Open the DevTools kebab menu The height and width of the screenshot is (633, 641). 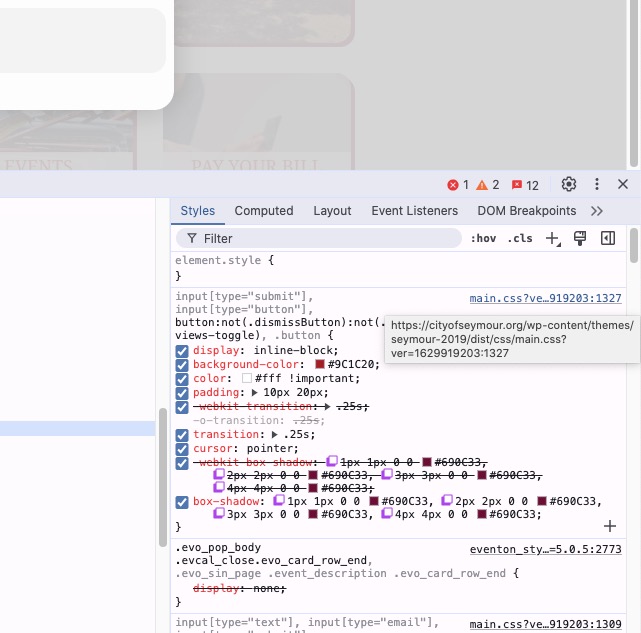pos(597,184)
